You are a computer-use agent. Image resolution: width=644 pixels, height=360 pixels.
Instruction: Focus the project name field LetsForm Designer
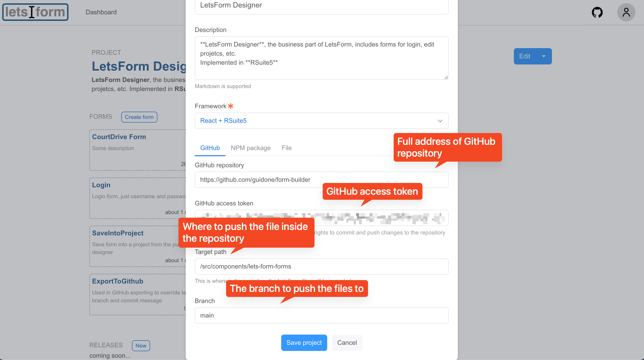(322, 6)
